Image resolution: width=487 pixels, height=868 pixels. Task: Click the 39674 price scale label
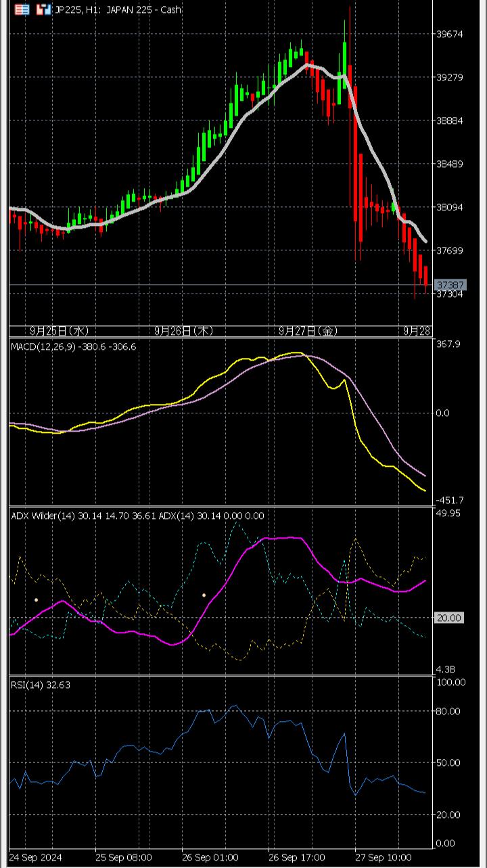coord(450,34)
